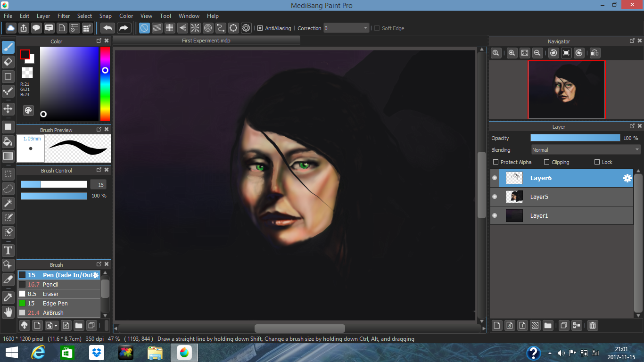Check the Protect Alpha option

point(496,162)
